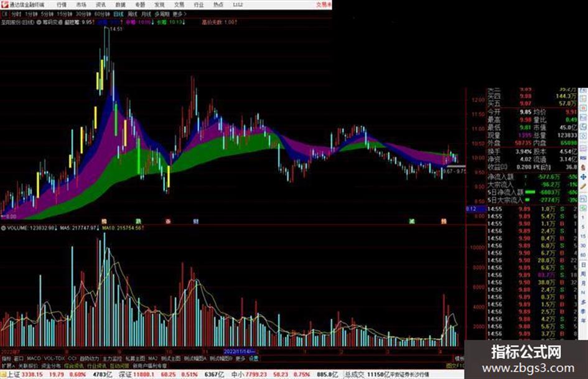Screen dimensions: 588x379
Task: Switch to the 30分钟 period tab
Action: (83, 14)
